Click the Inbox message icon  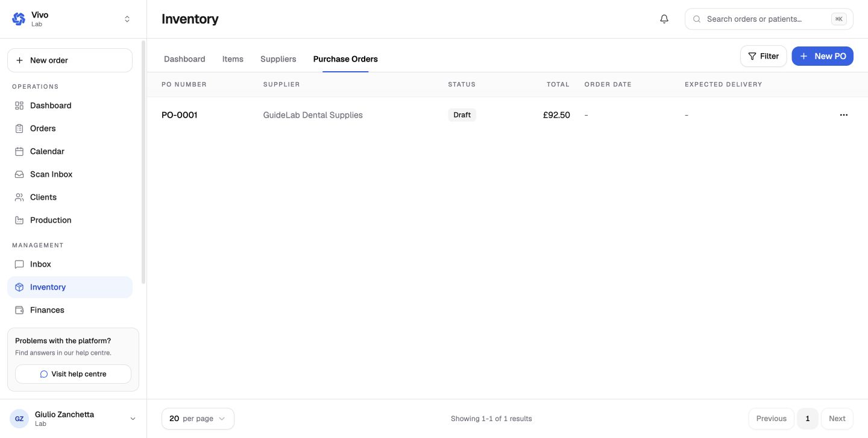pyautogui.click(x=19, y=264)
